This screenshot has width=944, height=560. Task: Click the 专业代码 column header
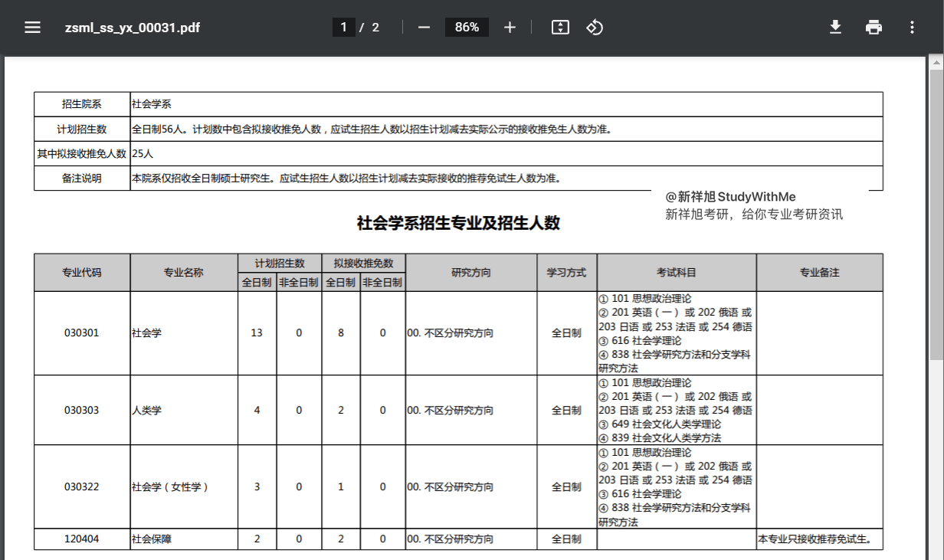click(82, 273)
